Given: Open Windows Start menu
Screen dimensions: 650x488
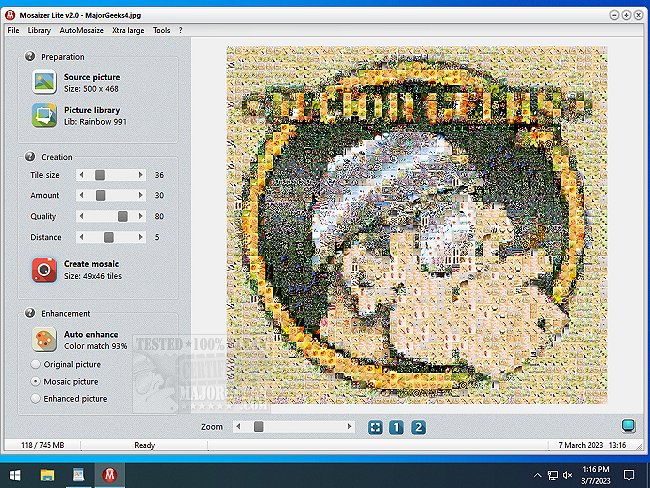Looking at the screenshot, I should (x=15, y=475).
